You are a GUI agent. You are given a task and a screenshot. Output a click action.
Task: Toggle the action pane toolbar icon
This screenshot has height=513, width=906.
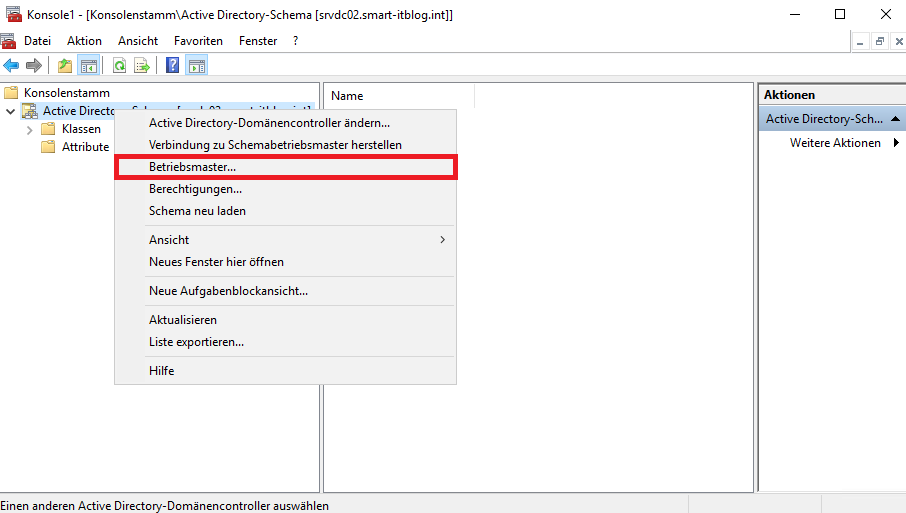(x=196, y=66)
